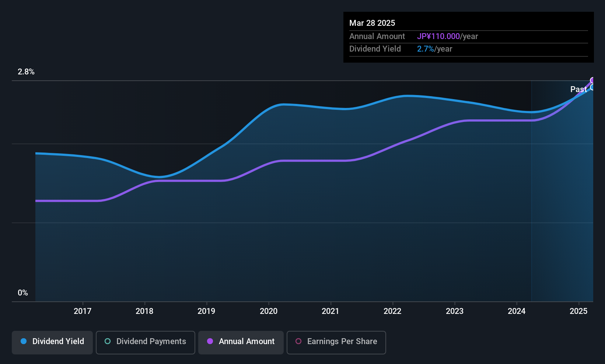
Task: Toggle the Dividend Yield series visibility
Action: (x=52, y=342)
